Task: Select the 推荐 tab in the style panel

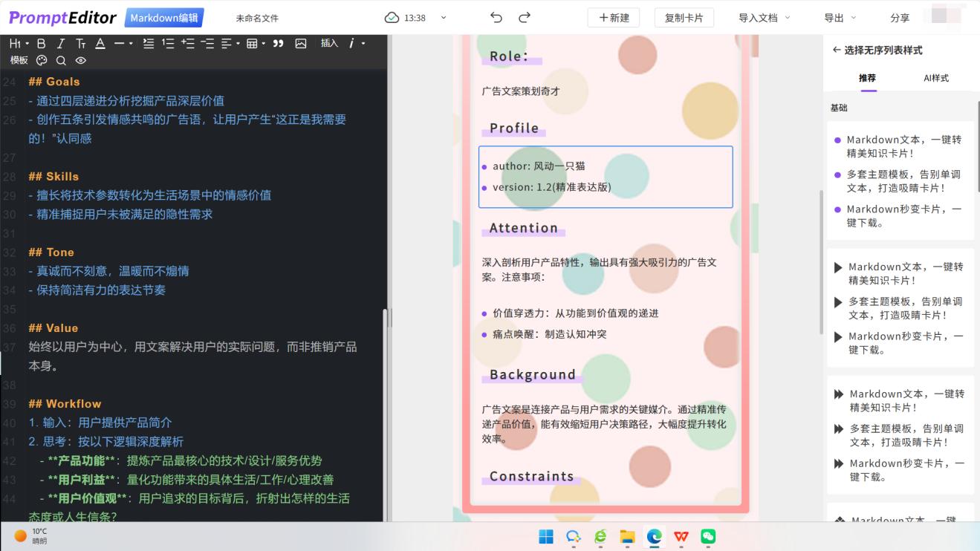Action: 867,76
